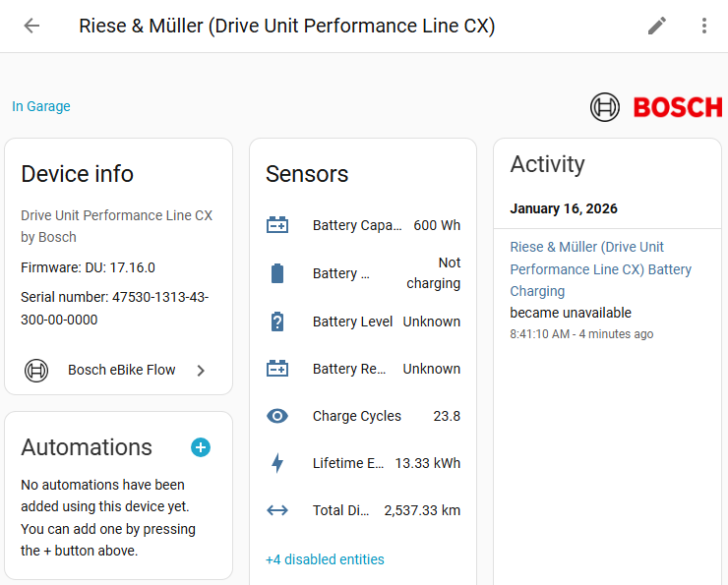Viewport: 728px width, 585px height.
Task: Open the In Garage area link
Action: (x=41, y=106)
